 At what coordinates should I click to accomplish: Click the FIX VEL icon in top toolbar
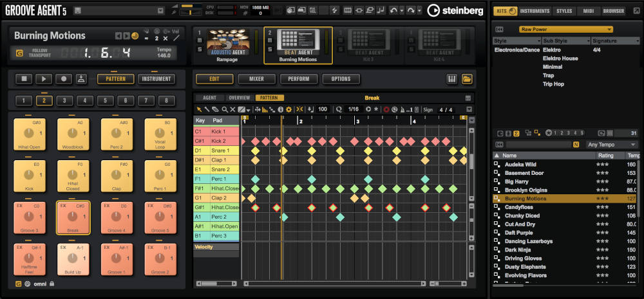point(312,10)
